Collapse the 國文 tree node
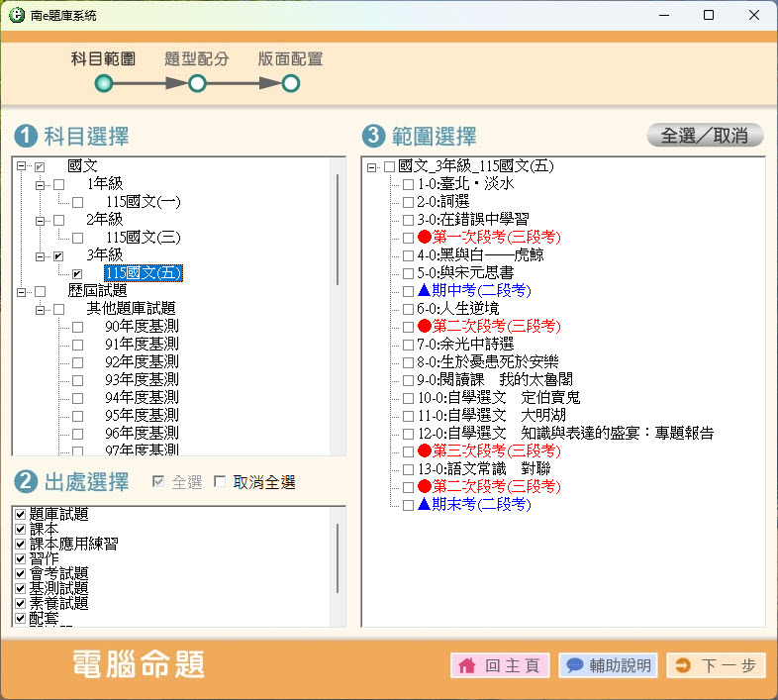778x700 pixels. [21, 166]
